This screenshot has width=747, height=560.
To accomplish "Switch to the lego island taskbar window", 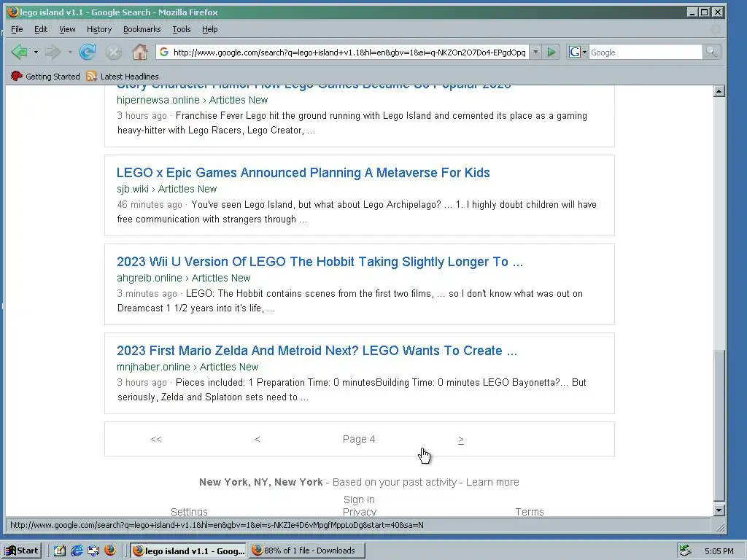I will click(188, 551).
